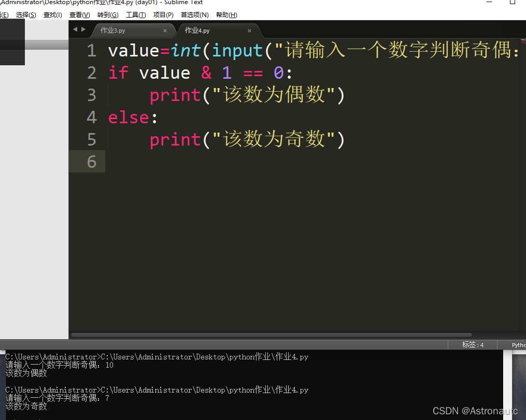Place cursor on the int keyword

tap(186, 51)
